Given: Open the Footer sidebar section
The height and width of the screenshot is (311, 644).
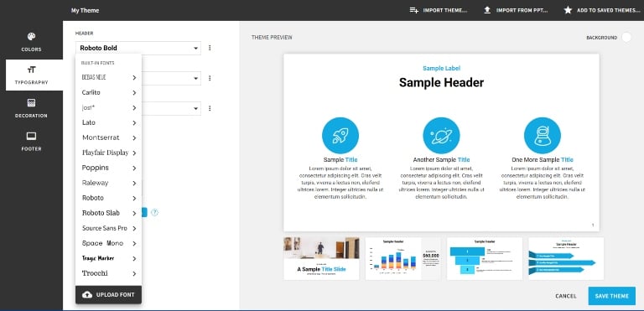Looking at the screenshot, I should click(31, 142).
